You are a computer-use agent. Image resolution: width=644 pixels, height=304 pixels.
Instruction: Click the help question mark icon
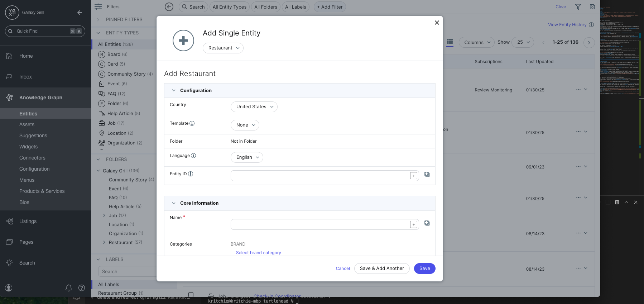coord(82,288)
